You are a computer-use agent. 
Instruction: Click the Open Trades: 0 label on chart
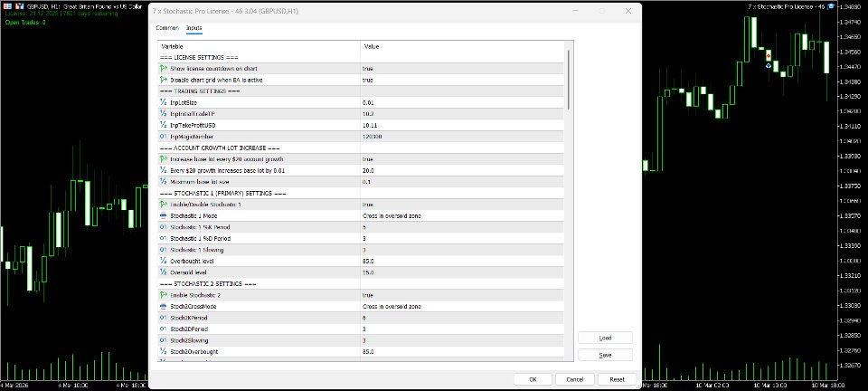pos(25,23)
